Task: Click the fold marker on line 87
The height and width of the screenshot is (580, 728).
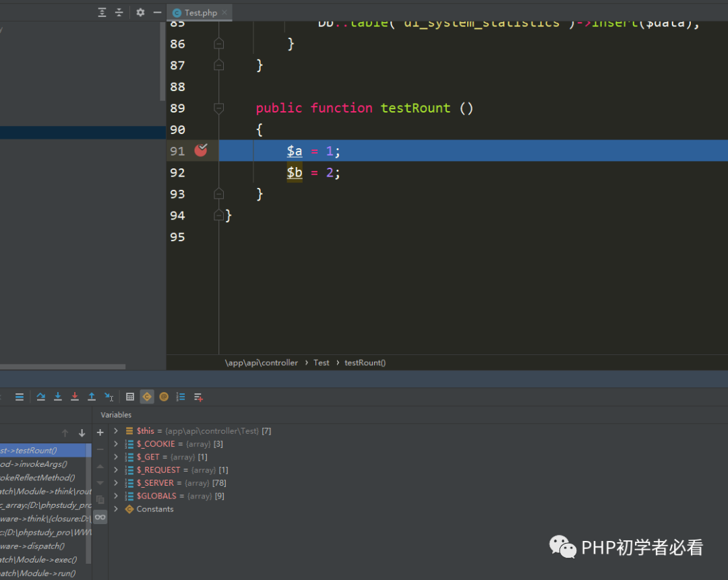Action: point(218,65)
